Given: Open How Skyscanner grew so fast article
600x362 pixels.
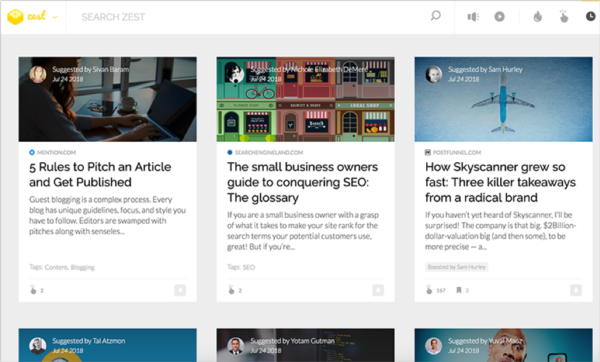Looking at the screenshot, I should pos(501,182).
